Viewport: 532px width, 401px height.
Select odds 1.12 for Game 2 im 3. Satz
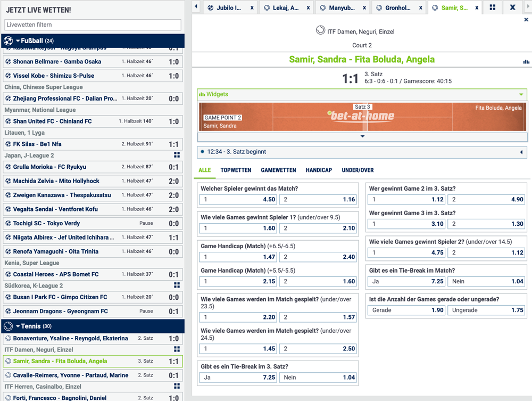tap(406, 199)
